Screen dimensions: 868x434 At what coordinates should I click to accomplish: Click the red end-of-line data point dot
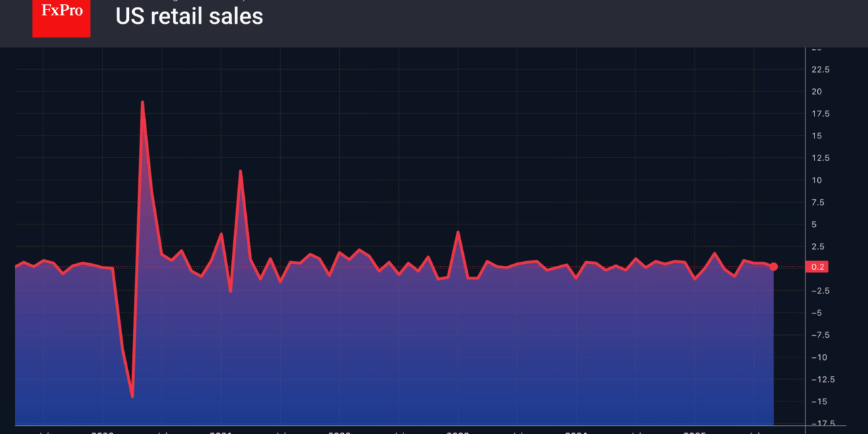point(774,267)
